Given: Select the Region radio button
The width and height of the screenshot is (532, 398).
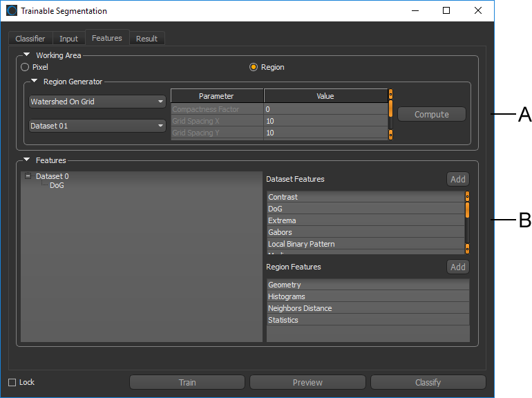Looking at the screenshot, I should [254, 68].
